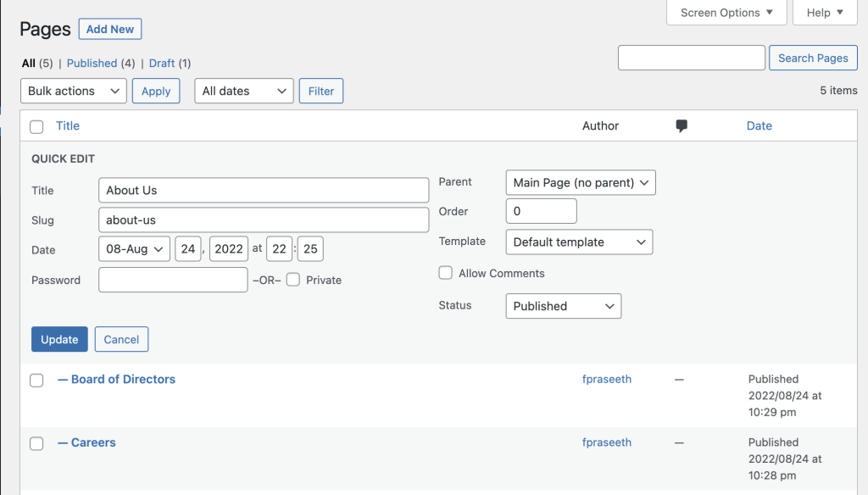Click the Update button to save changes

[x=59, y=339]
